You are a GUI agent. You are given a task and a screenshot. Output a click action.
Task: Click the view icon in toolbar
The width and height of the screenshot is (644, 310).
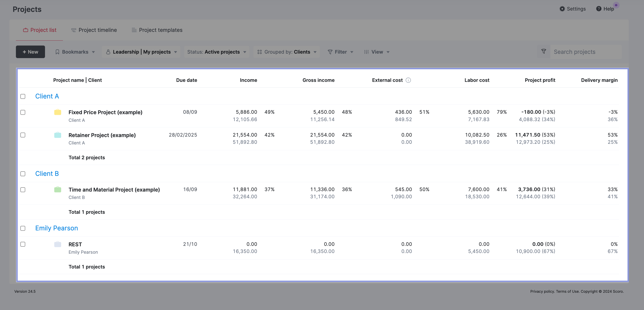pyautogui.click(x=366, y=51)
